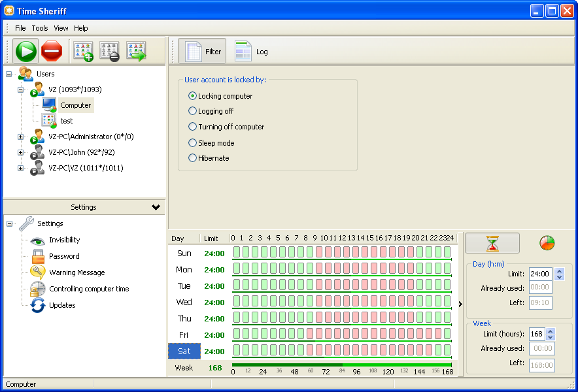The width and height of the screenshot is (578, 392).
Task: Select the Mon row in schedule
Action: tap(184, 270)
